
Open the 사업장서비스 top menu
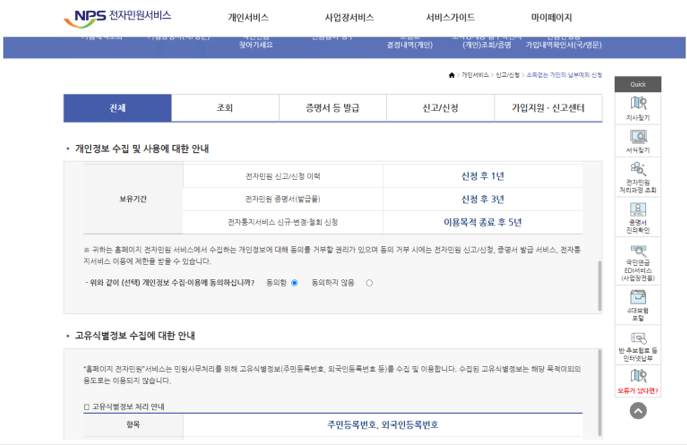coord(349,18)
